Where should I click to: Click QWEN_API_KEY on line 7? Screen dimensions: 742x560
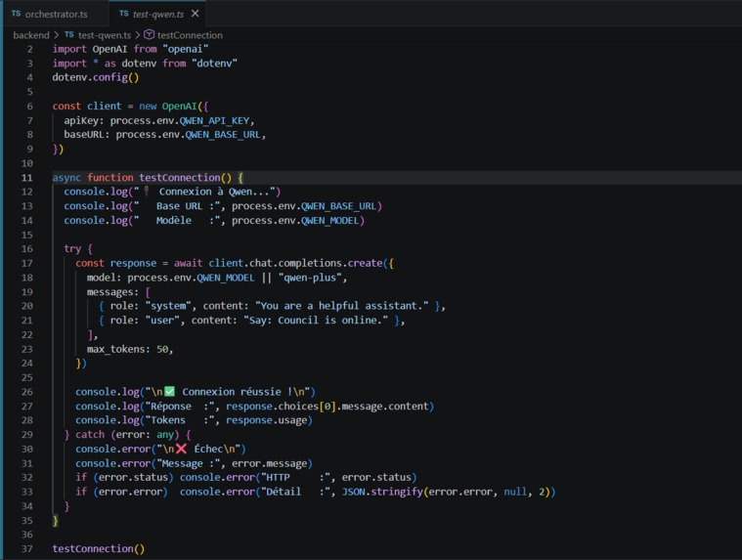click(x=214, y=120)
